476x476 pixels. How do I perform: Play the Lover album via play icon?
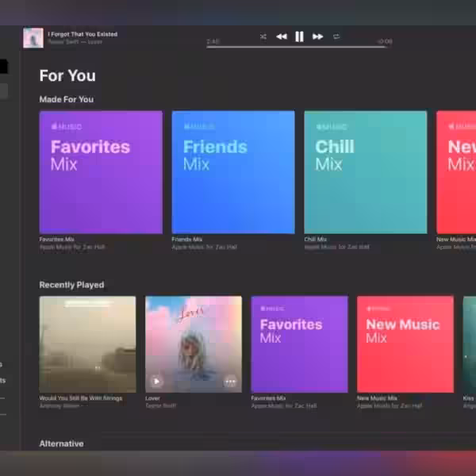click(156, 382)
